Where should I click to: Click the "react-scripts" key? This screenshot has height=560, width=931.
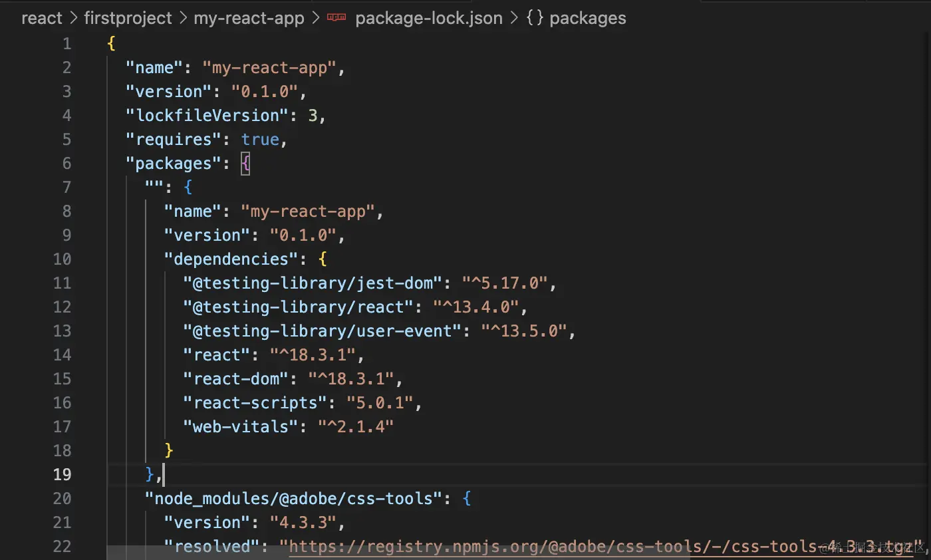tap(255, 402)
